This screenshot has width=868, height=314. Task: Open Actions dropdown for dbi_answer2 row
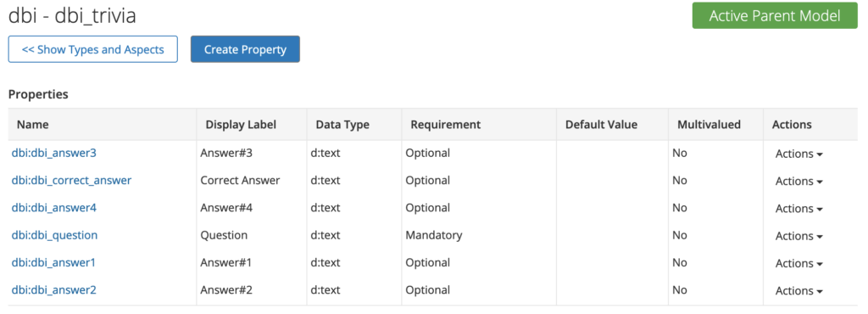tap(798, 291)
